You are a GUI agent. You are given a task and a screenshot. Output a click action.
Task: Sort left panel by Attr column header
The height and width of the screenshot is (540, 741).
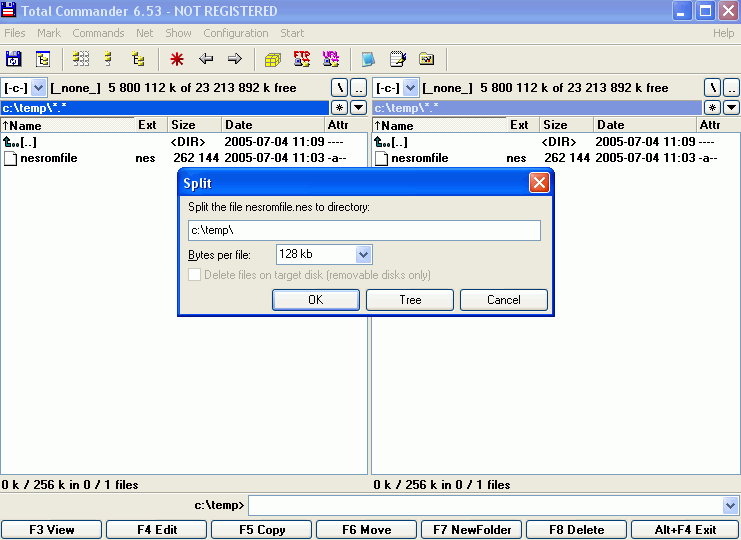(x=346, y=125)
